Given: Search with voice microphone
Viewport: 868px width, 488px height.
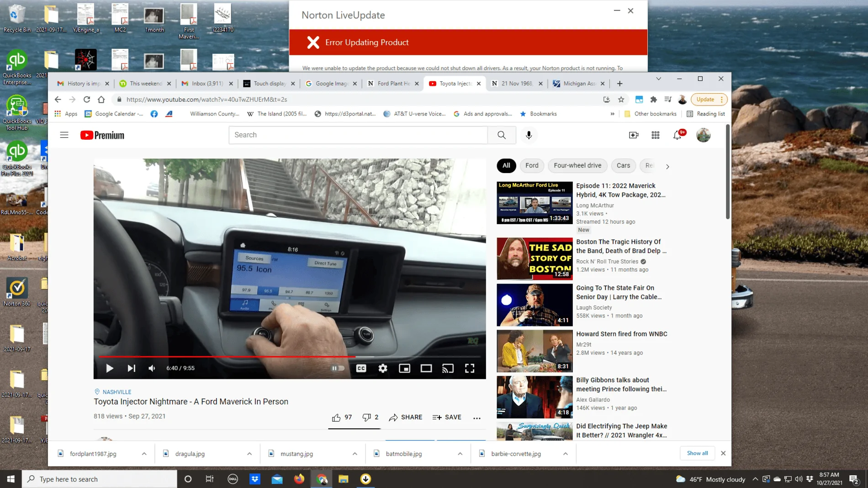Looking at the screenshot, I should pyautogui.click(x=529, y=135).
